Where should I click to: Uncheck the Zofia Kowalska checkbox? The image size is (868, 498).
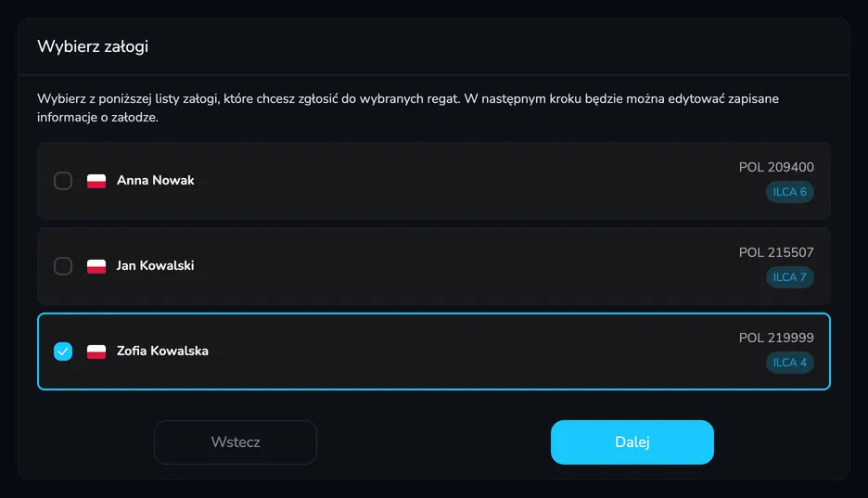click(63, 351)
